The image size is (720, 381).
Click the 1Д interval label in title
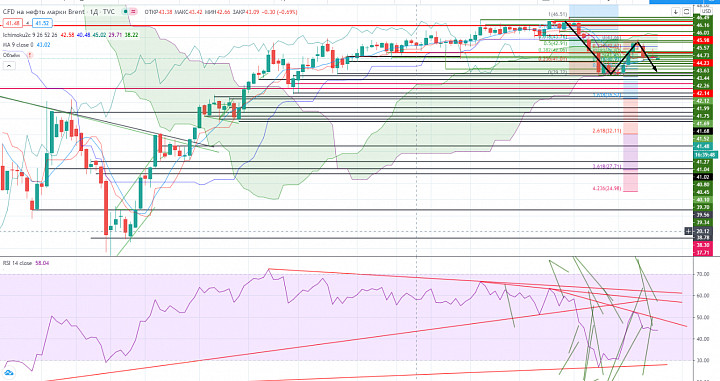[95, 11]
